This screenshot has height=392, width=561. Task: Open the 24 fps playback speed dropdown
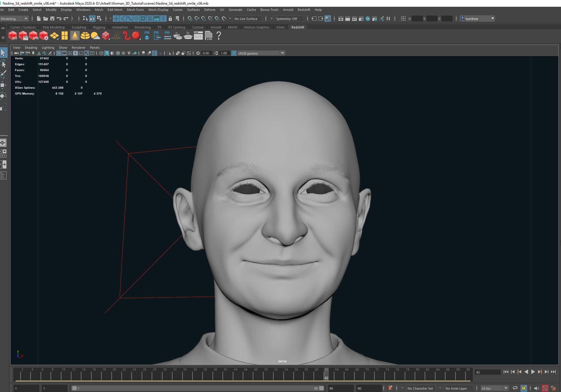(x=505, y=388)
